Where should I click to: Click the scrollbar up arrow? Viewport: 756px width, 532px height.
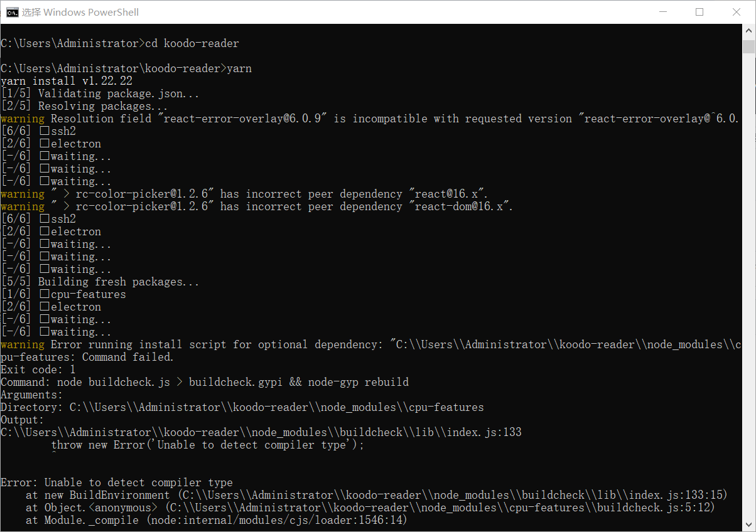pyautogui.click(x=748, y=31)
